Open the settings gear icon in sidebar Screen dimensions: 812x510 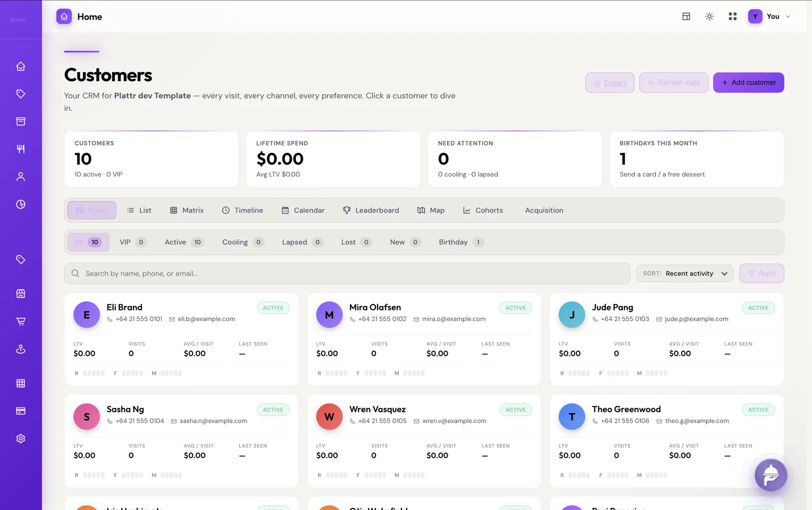tap(21, 438)
